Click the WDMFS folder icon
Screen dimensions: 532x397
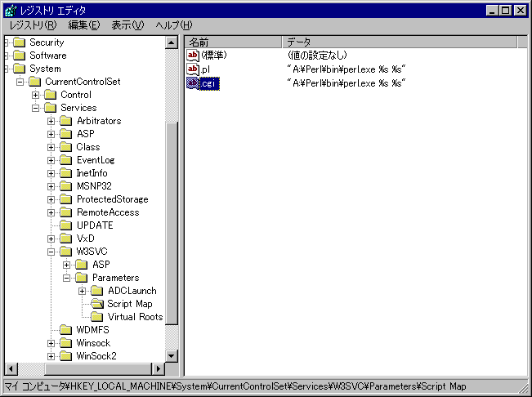66,330
